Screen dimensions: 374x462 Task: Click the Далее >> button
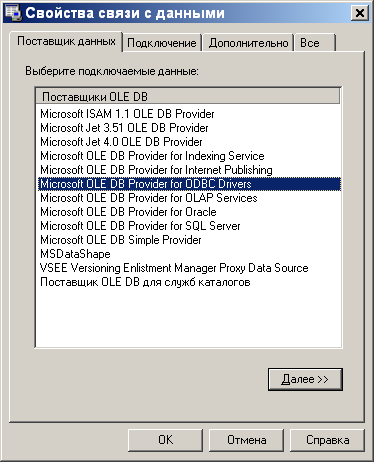coord(305,379)
